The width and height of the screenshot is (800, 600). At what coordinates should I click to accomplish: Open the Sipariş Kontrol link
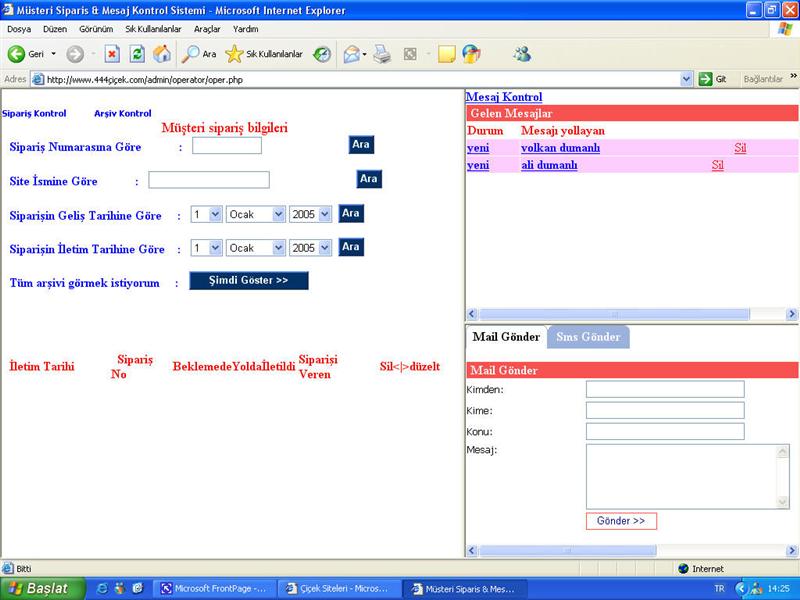34,113
